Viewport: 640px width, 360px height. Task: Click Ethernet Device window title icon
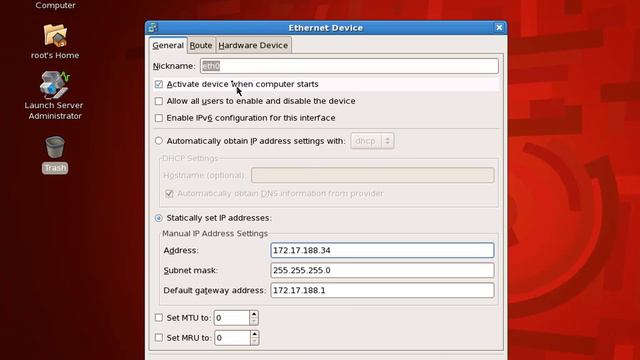coord(153,28)
